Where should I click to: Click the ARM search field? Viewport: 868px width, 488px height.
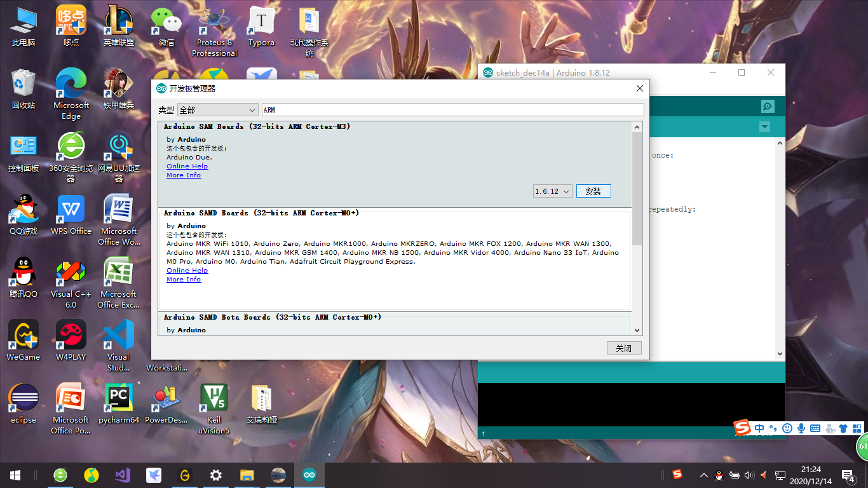452,110
